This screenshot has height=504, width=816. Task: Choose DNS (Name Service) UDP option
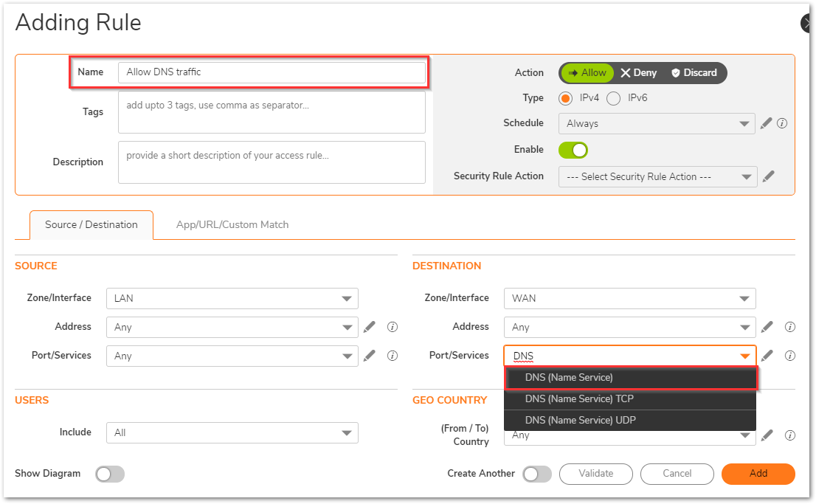580,420
